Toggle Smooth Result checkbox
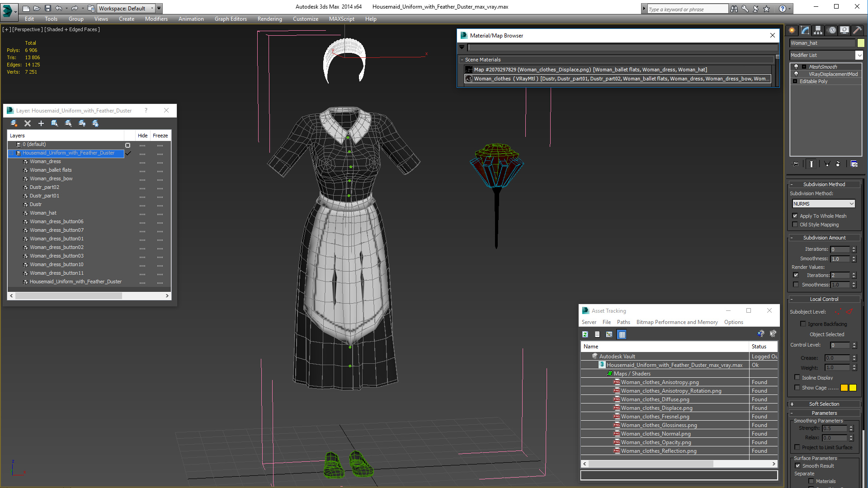This screenshot has height=488, width=868. tap(798, 466)
